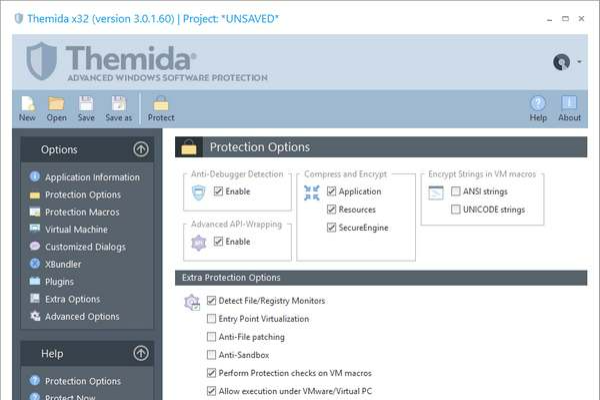Click the About info icon
This screenshot has height=400, width=600.
pyautogui.click(x=569, y=103)
